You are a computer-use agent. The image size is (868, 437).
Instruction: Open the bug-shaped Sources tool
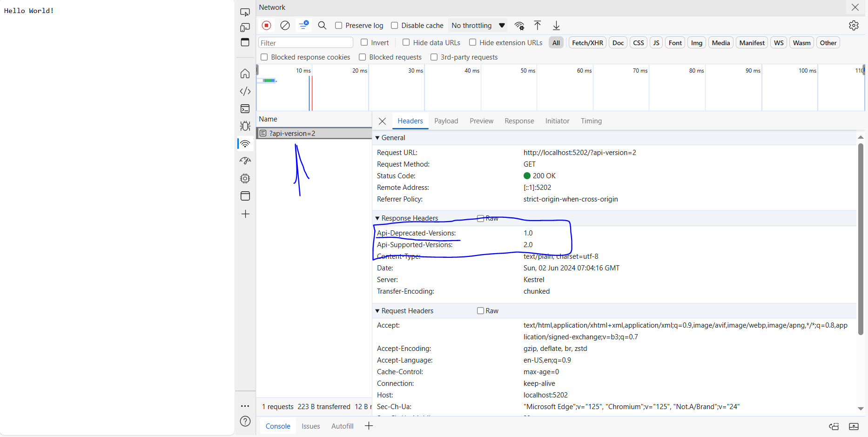coord(245,126)
